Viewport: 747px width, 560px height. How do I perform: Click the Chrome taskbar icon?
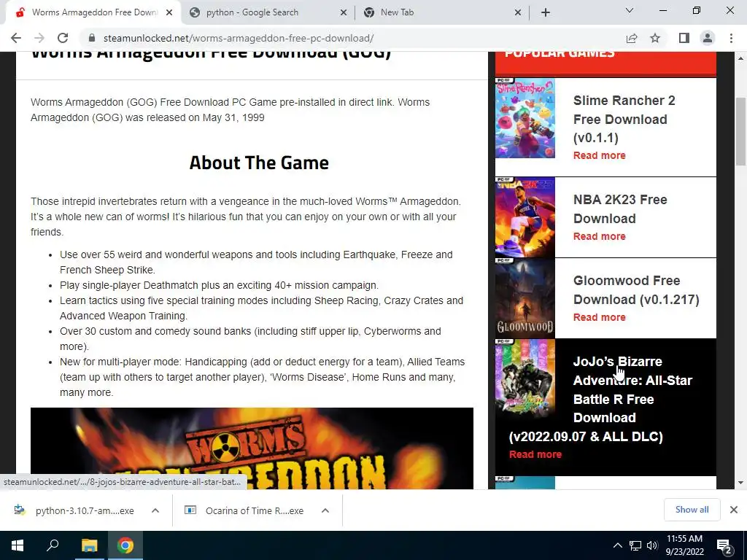click(x=125, y=545)
